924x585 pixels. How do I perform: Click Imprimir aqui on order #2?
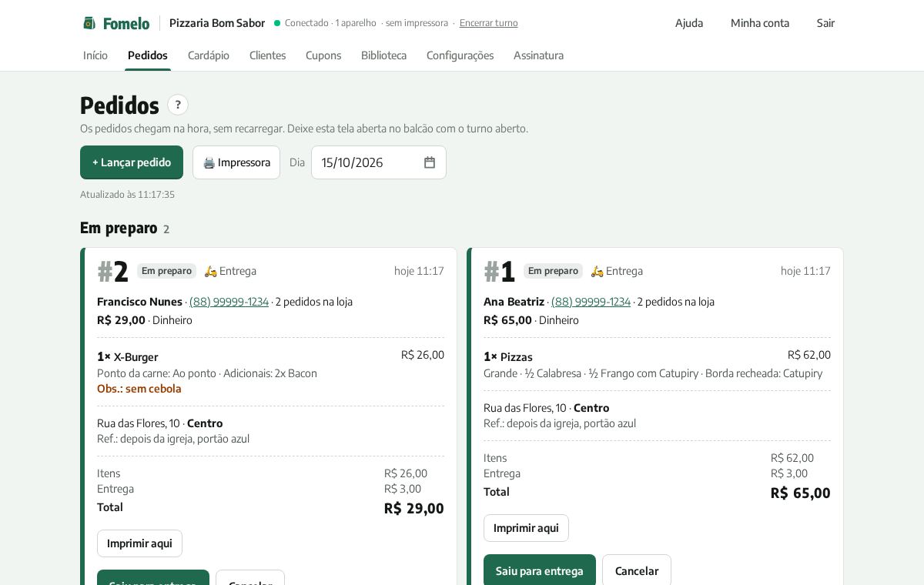click(139, 543)
